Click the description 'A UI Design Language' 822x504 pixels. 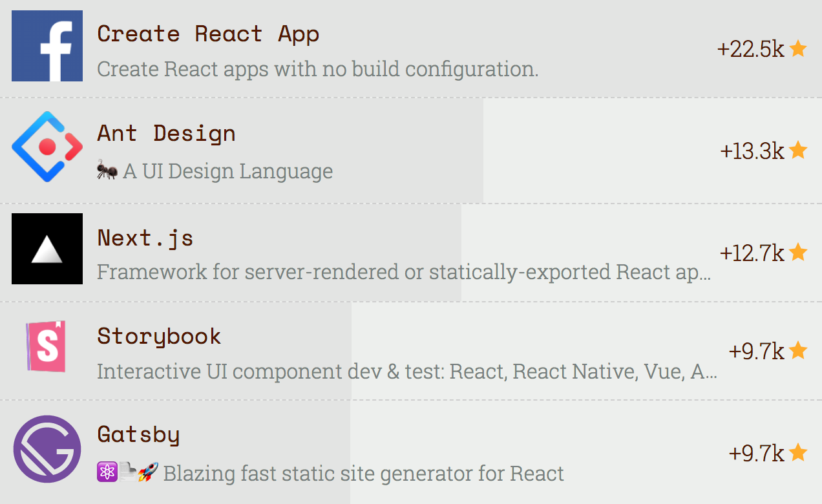(x=227, y=171)
